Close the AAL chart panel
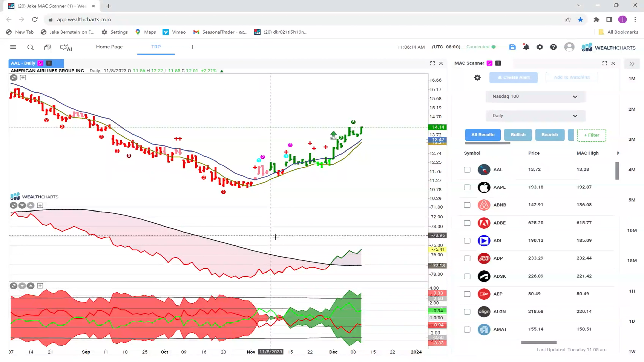Screen dimensions: 644x362 click(441, 63)
